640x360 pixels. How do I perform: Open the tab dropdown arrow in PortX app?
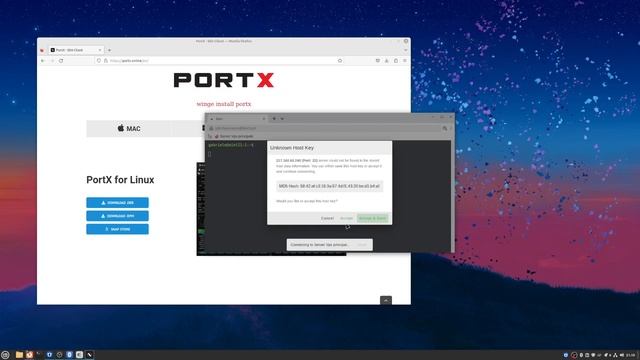[282, 119]
